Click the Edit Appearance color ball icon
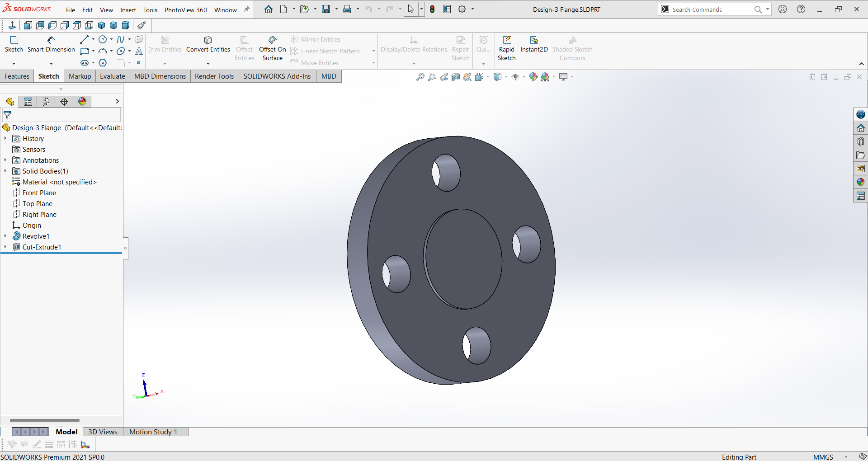The width and height of the screenshot is (868, 461). (533, 77)
